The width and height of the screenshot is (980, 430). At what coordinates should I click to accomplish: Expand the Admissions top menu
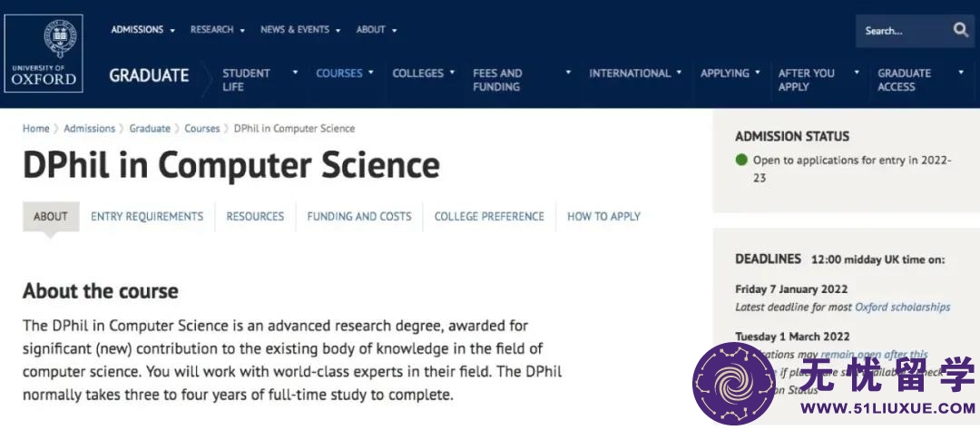[143, 29]
